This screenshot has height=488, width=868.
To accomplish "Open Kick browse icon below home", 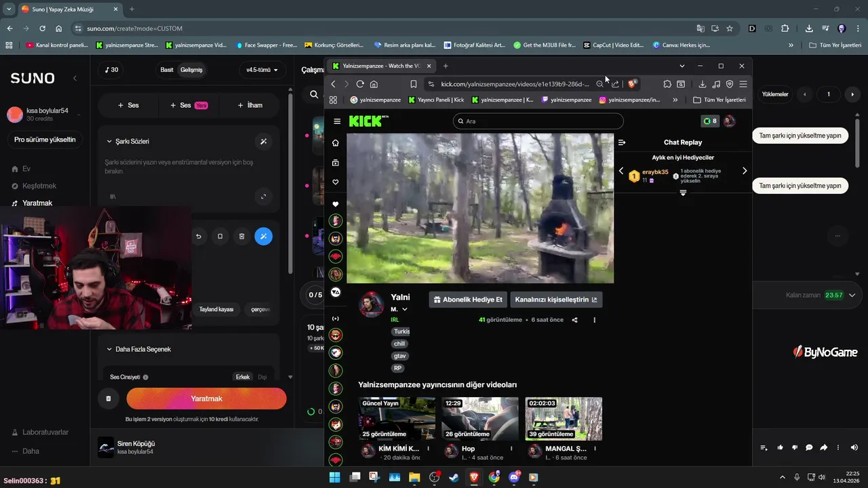I will pos(335,163).
